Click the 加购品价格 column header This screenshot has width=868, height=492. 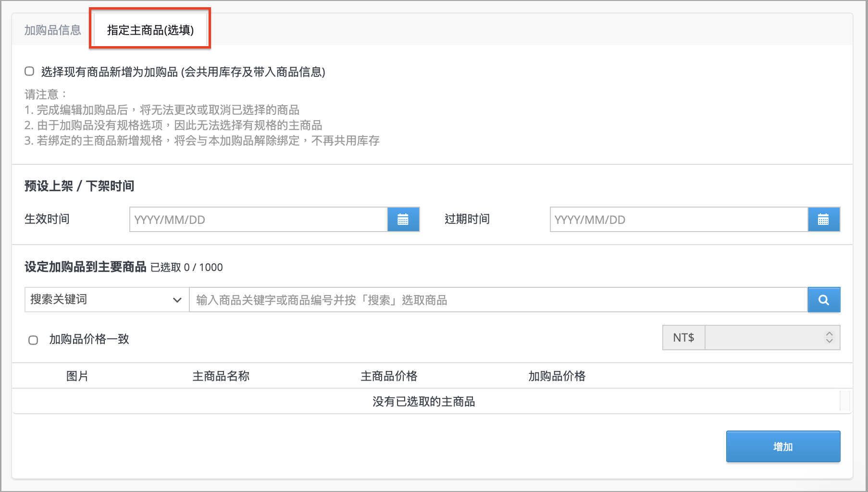(557, 376)
